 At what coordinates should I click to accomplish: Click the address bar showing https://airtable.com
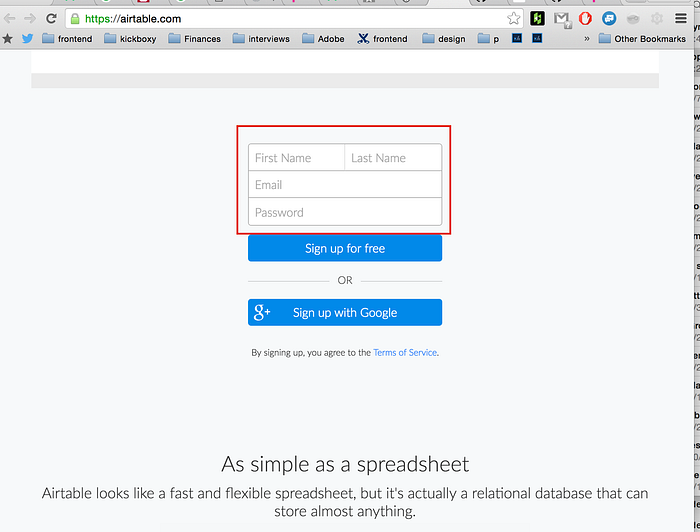(295, 19)
